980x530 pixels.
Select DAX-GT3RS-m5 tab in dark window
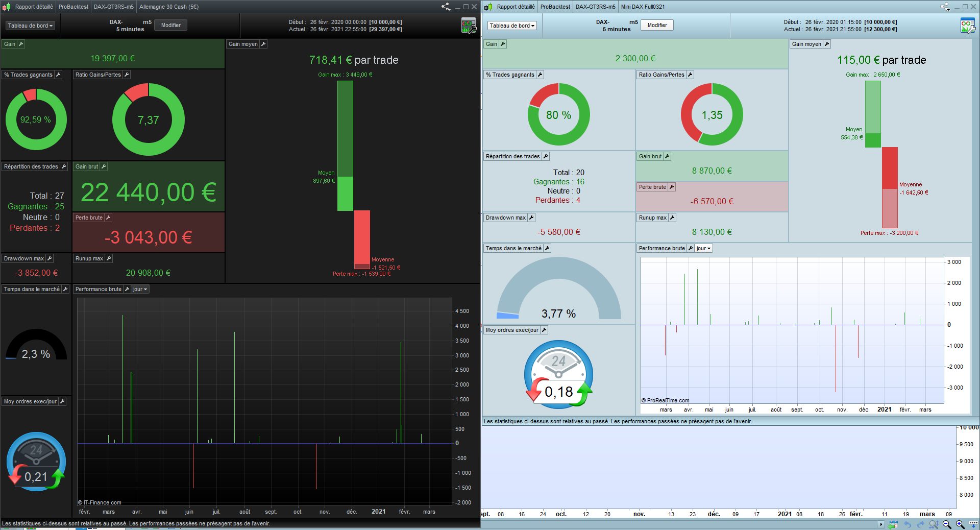113,7
